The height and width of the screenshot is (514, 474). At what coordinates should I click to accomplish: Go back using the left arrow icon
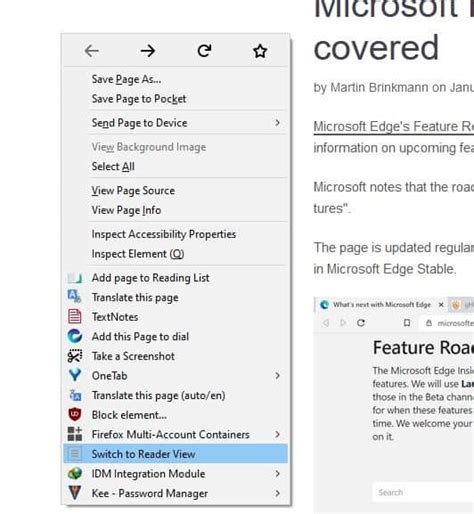click(92, 51)
